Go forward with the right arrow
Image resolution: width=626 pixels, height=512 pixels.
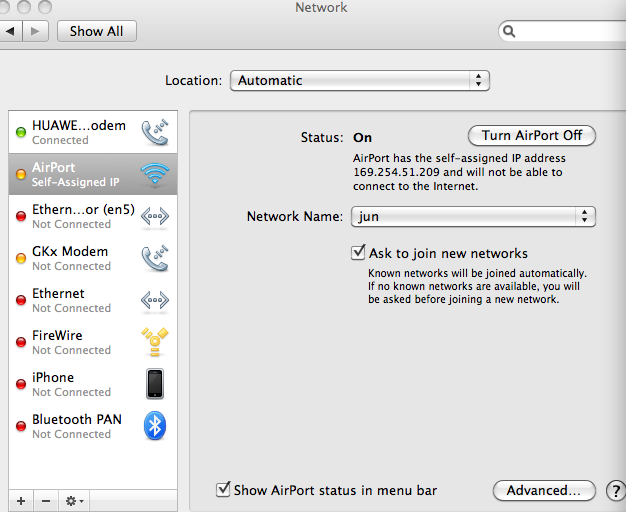36,31
